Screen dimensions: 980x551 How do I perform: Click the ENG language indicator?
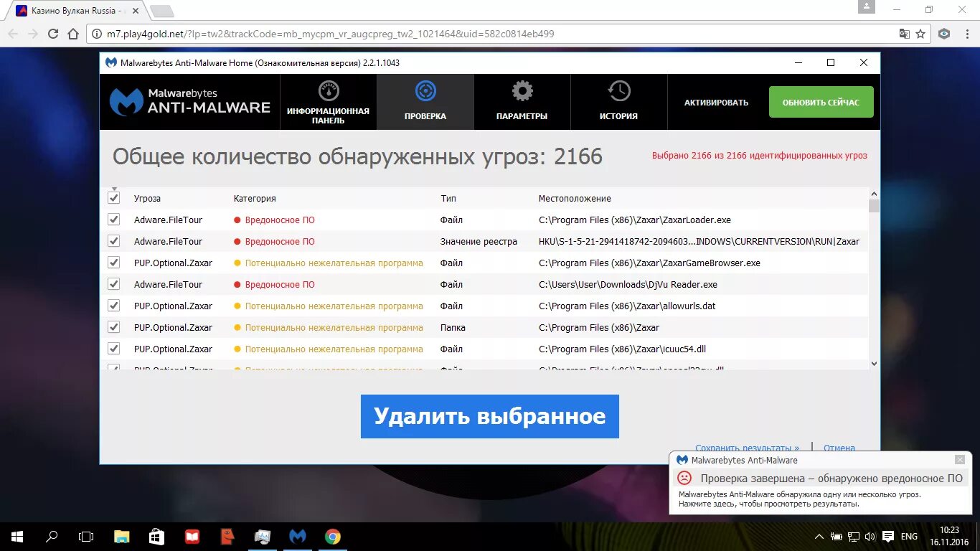tap(909, 537)
